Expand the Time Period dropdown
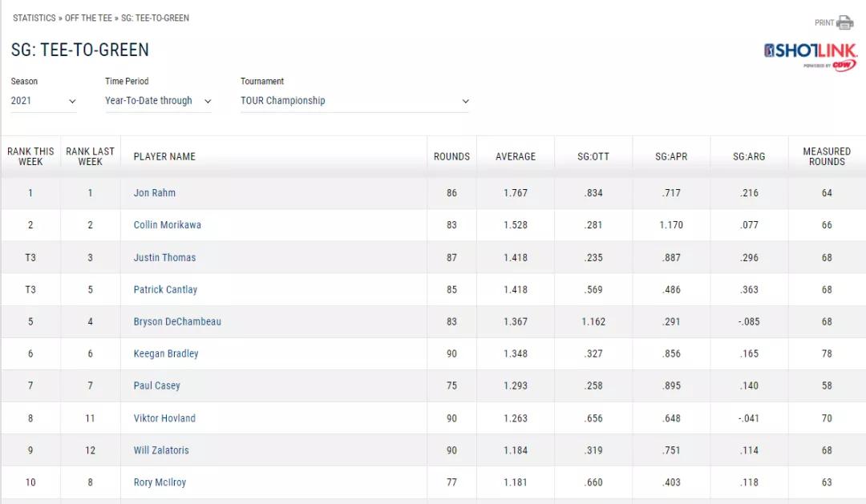 (158, 101)
